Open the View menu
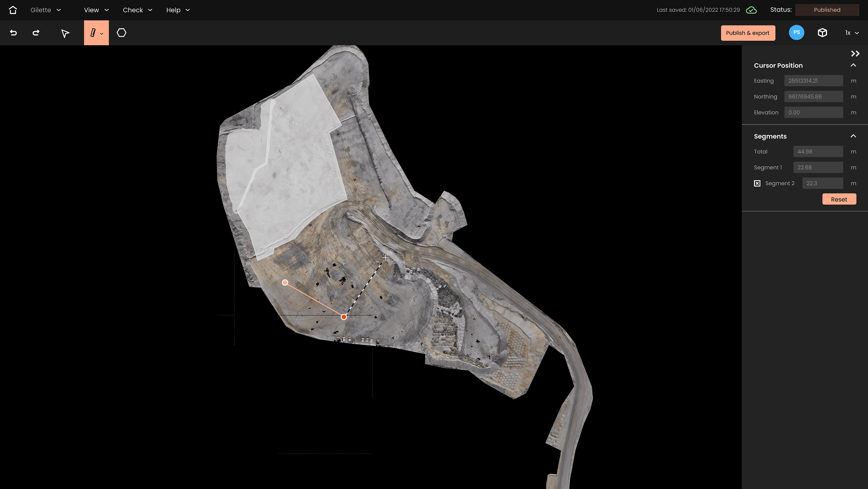 [x=95, y=10]
